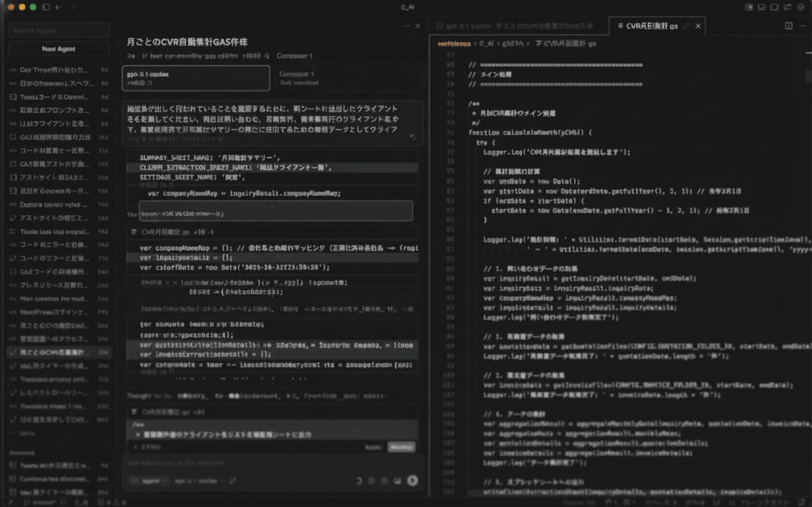
Task: Click the editor vertical scrollbar
Action: 808,76
